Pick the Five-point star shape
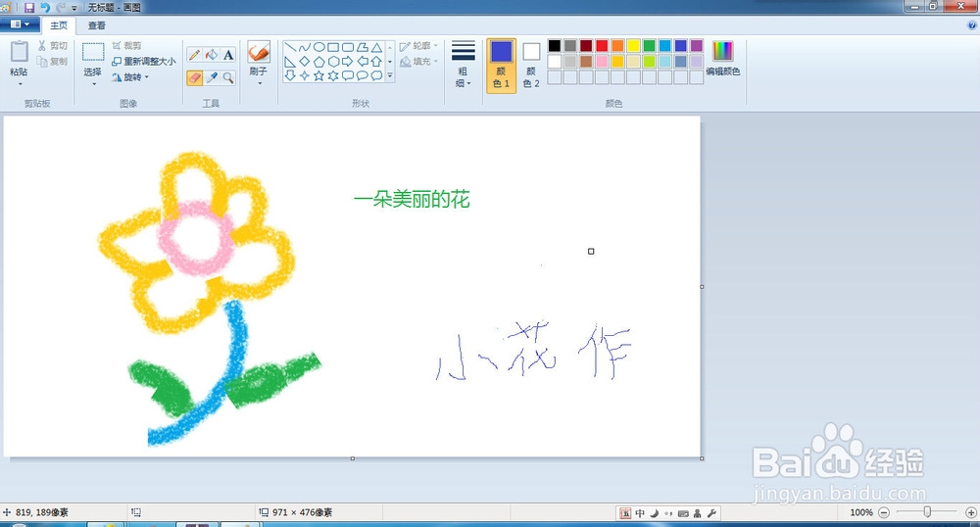The image size is (980, 527). tap(318, 75)
